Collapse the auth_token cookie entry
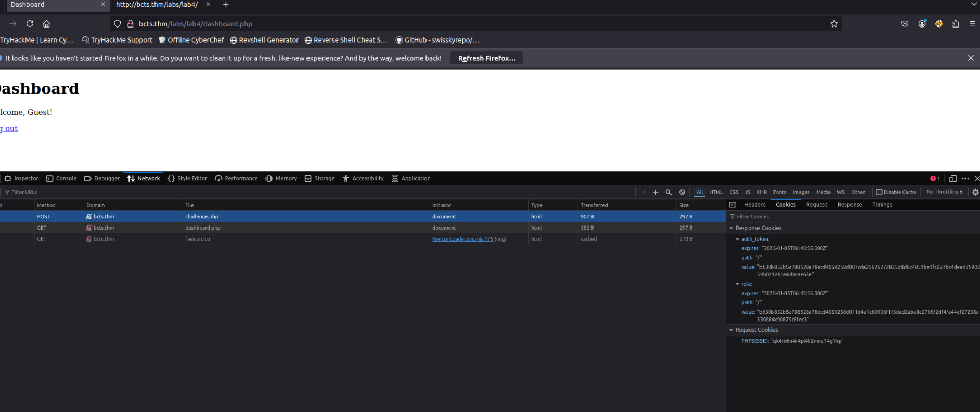This screenshot has height=412, width=980. [737, 239]
